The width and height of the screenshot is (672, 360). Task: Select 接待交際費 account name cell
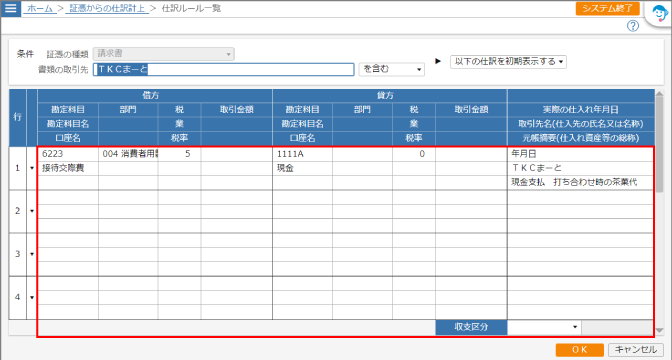(x=68, y=168)
